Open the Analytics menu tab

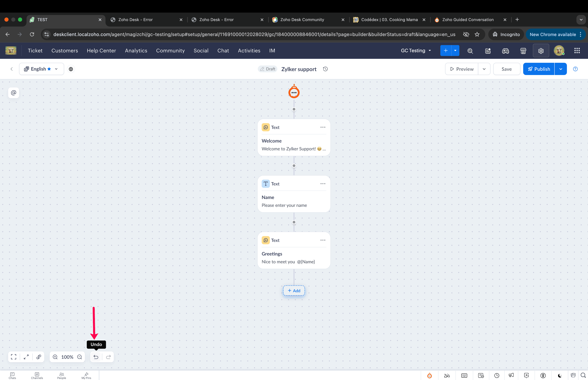click(x=136, y=51)
